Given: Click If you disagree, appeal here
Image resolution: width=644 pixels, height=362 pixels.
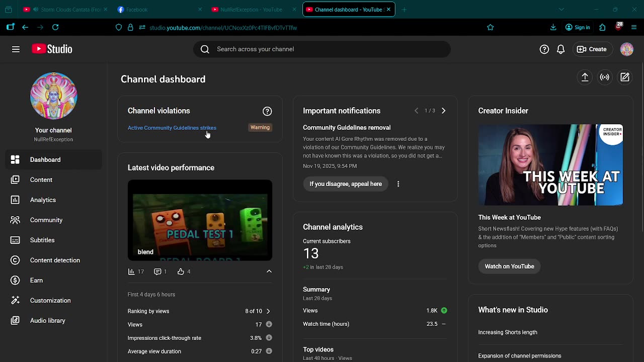Looking at the screenshot, I should (x=346, y=184).
